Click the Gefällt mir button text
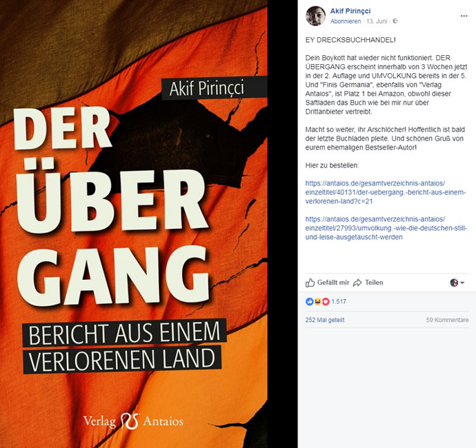 point(333,283)
